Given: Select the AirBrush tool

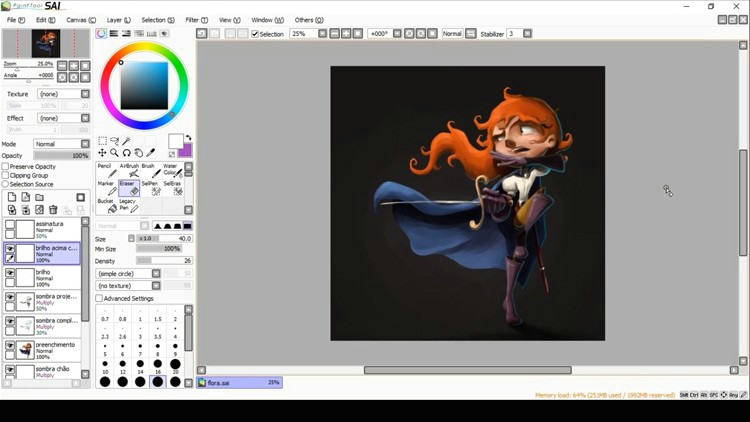Looking at the screenshot, I should point(129,170).
